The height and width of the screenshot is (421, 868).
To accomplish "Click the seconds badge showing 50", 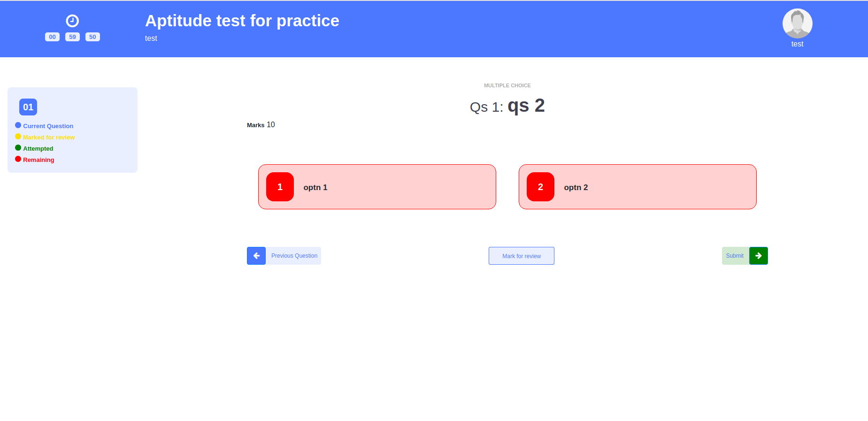I will 92,37.
